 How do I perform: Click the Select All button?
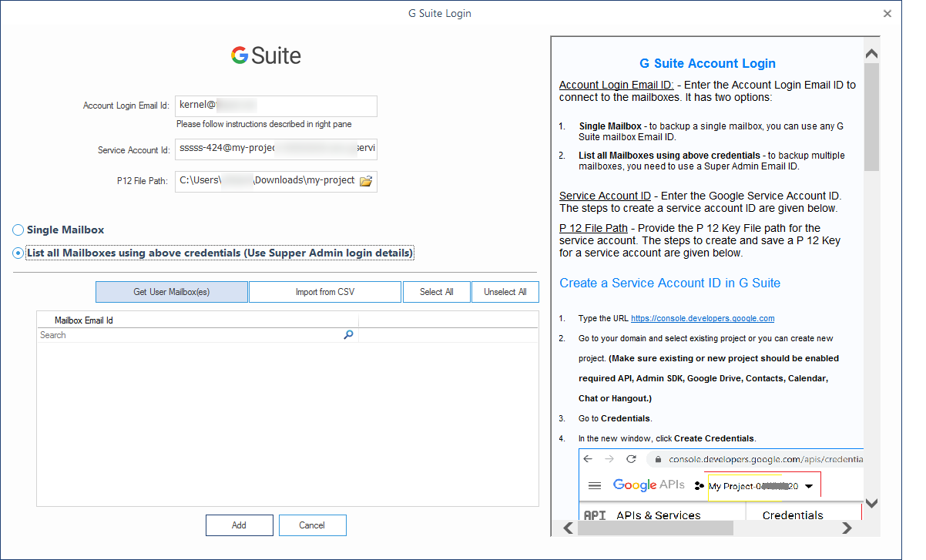click(x=437, y=292)
